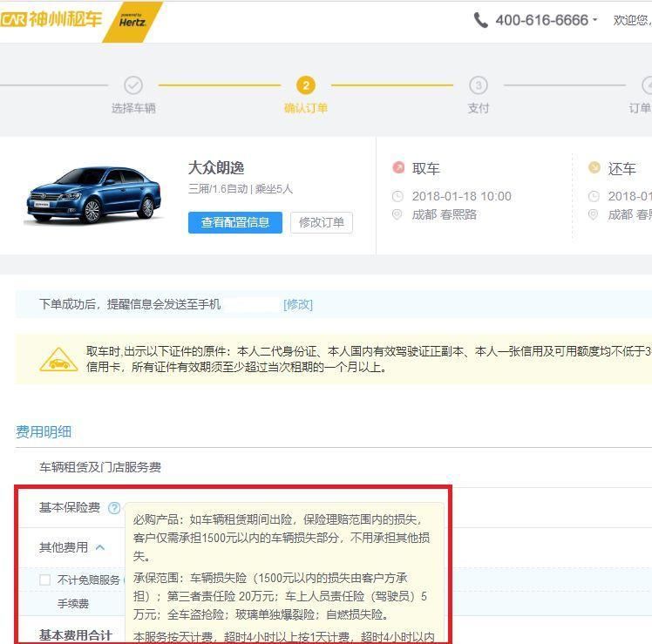Click the 基本费用合计 label
Viewport: 652px width, 644px height.
(75, 635)
